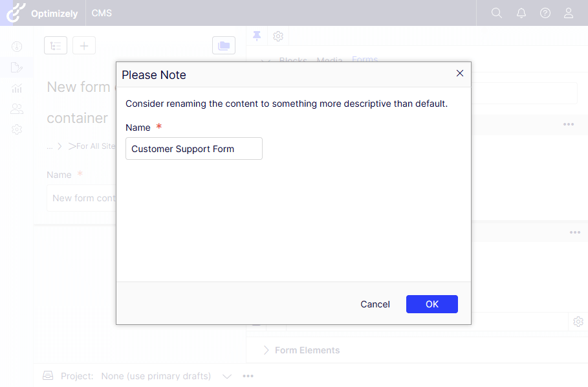Viewport: 588px width, 387px height.
Task: Unpin the assets pane pin icon
Action: (257, 36)
